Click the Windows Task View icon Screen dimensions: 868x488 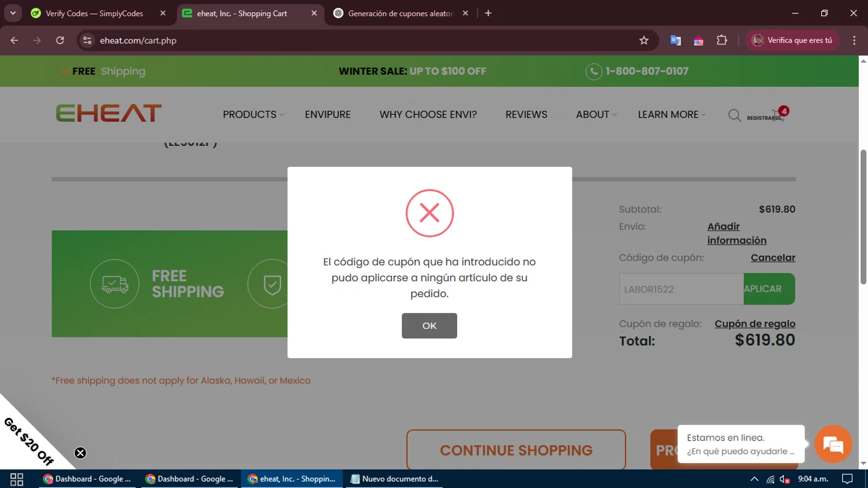click(17, 479)
